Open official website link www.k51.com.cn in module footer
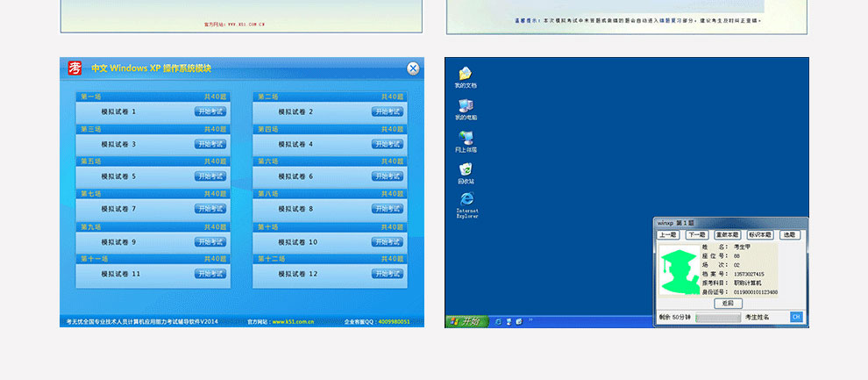 294,321
